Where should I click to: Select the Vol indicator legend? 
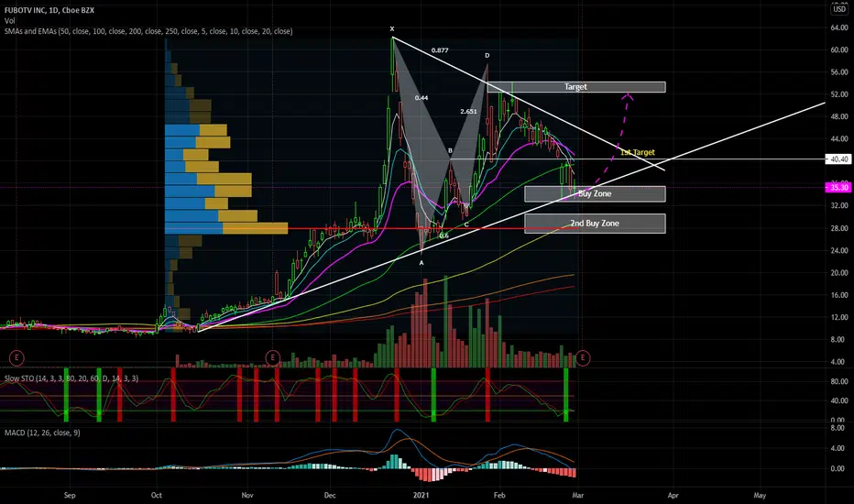pyautogui.click(x=9, y=21)
